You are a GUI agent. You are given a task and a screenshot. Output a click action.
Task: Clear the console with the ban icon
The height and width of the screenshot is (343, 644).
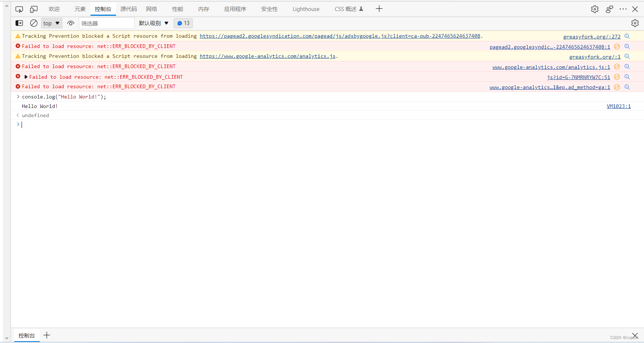(x=34, y=23)
